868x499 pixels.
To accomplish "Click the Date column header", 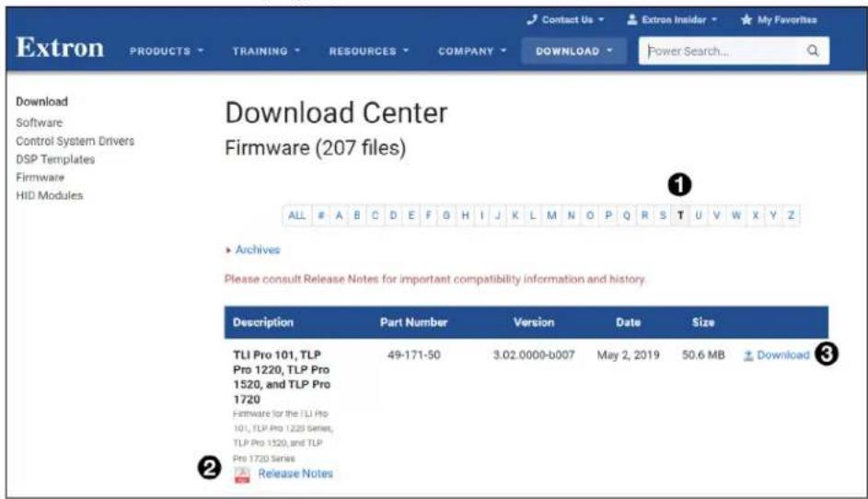I will coord(629,322).
